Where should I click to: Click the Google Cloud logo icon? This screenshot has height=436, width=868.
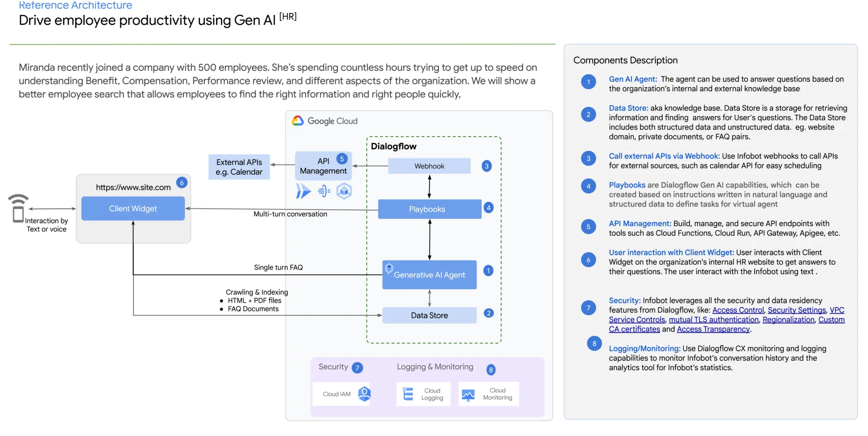[x=298, y=121]
